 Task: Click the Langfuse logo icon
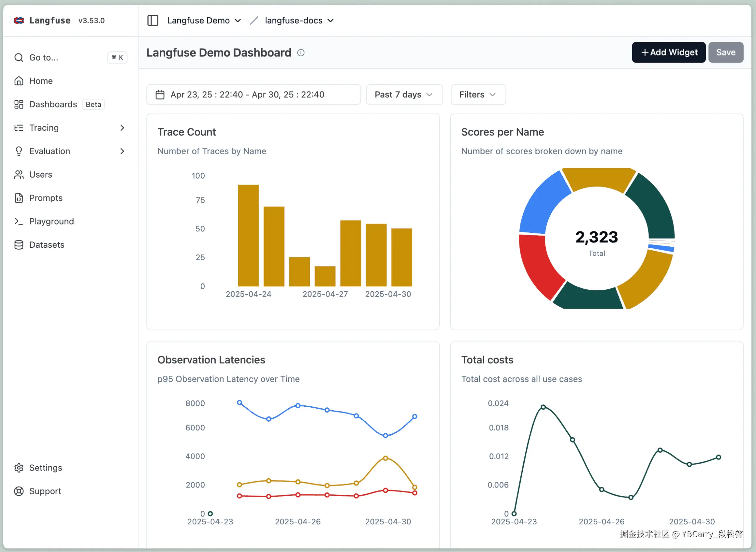19,20
